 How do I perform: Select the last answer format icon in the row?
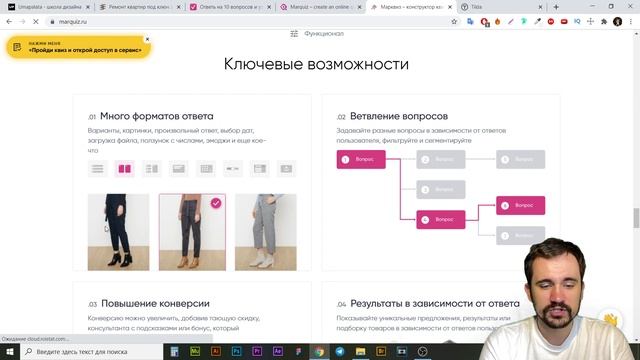click(287, 169)
